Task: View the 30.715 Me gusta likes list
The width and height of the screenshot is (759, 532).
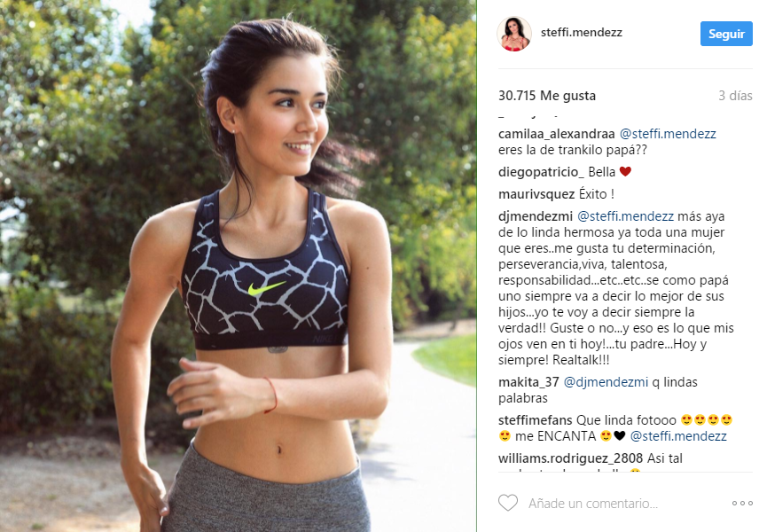Action: click(547, 96)
